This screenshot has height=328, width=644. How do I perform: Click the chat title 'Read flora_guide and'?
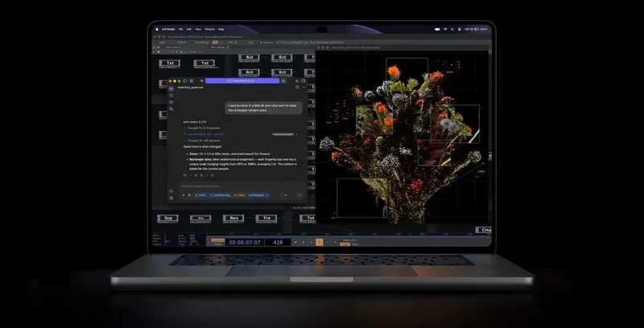tap(190, 88)
